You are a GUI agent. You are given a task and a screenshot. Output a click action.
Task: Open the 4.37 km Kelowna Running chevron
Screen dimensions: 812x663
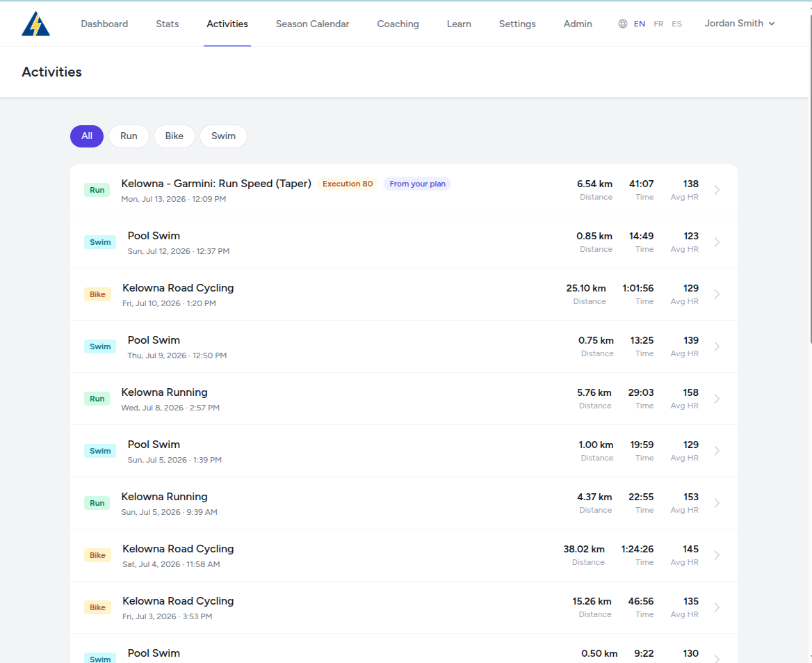coord(717,503)
